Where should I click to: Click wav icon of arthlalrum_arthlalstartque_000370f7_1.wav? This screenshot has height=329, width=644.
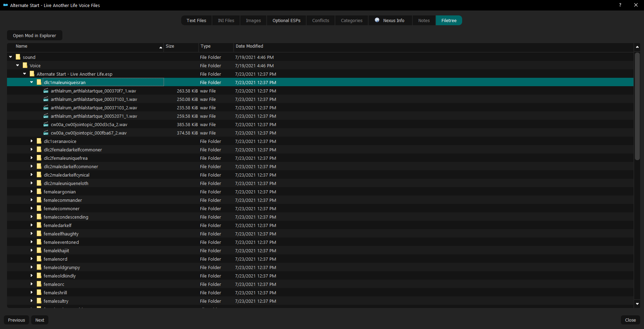(46, 91)
